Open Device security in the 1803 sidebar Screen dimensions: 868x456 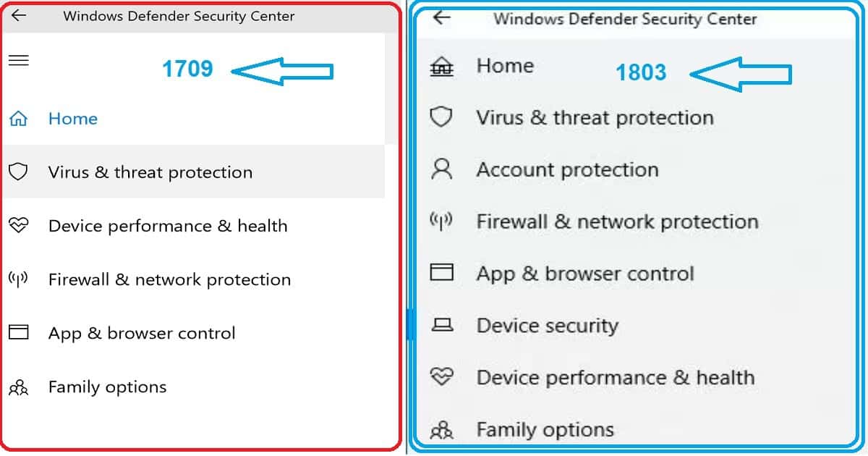click(547, 326)
